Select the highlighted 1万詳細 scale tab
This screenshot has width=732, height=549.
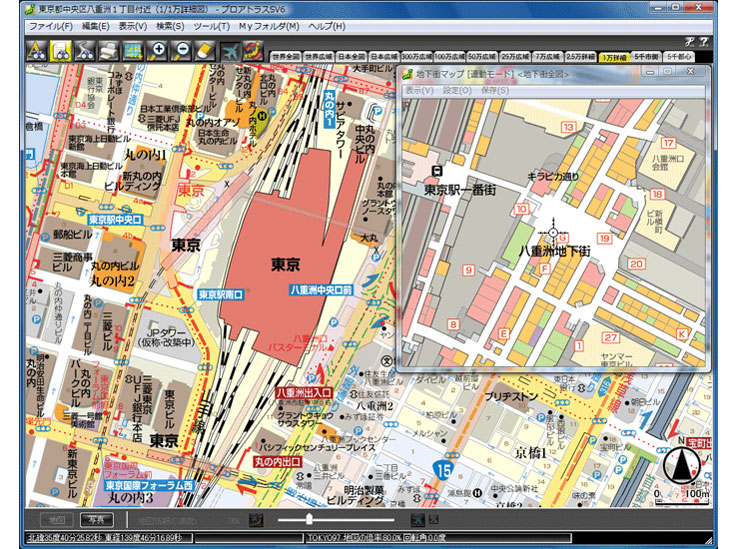point(613,57)
